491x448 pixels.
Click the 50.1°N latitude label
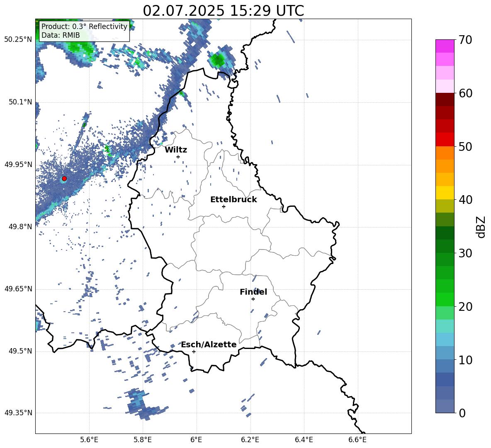coord(20,102)
